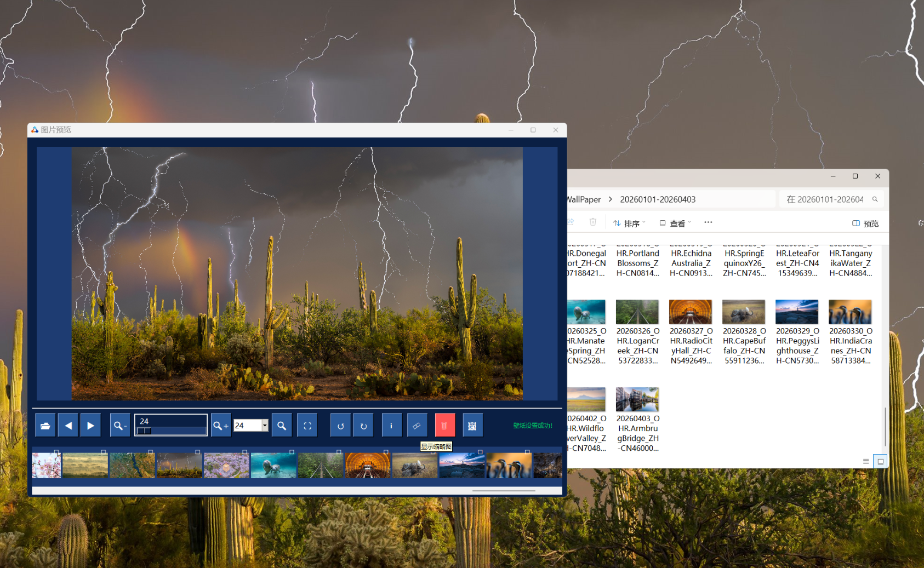The height and width of the screenshot is (568, 924).
Task: Click the fullscreen icon in viewer toolbar
Action: click(x=307, y=426)
